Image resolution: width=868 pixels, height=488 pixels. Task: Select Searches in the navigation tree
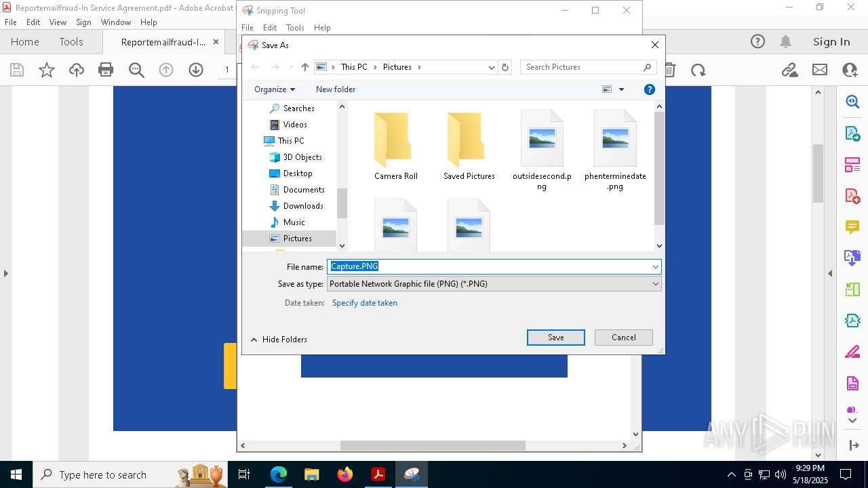click(x=292, y=108)
